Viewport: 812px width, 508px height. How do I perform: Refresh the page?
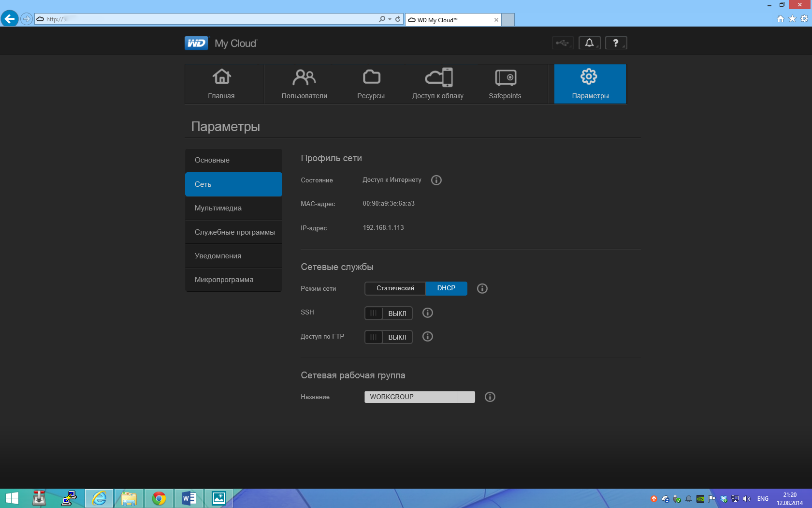coord(398,19)
